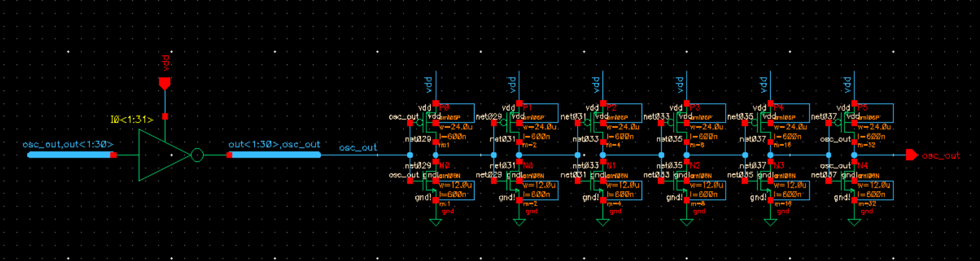Select the inverter triangle symbol I0<1:31>

tap(164, 155)
